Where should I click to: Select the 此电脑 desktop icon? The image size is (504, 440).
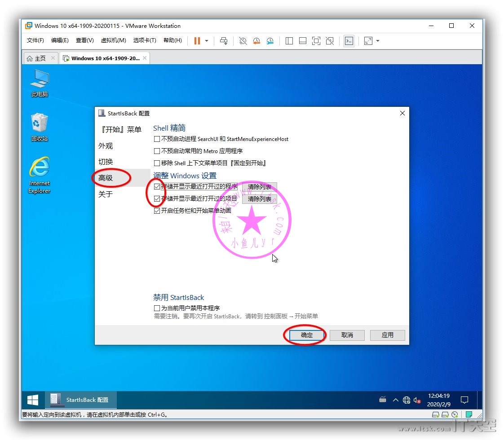click(x=39, y=83)
